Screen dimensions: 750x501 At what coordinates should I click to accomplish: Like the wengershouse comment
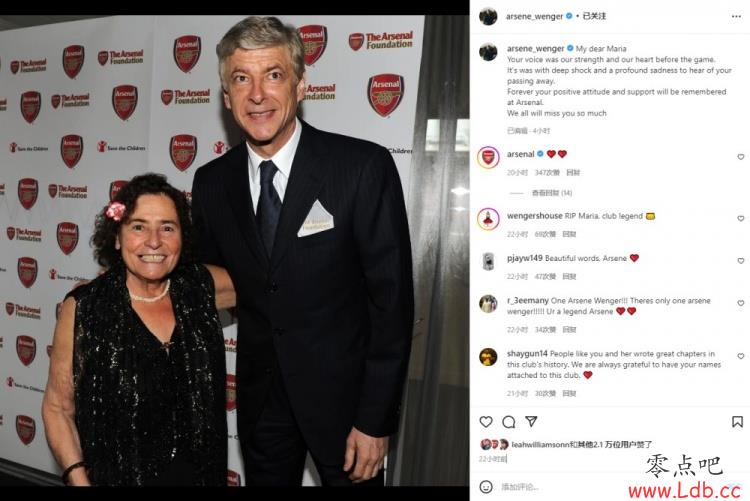point(740,219)
